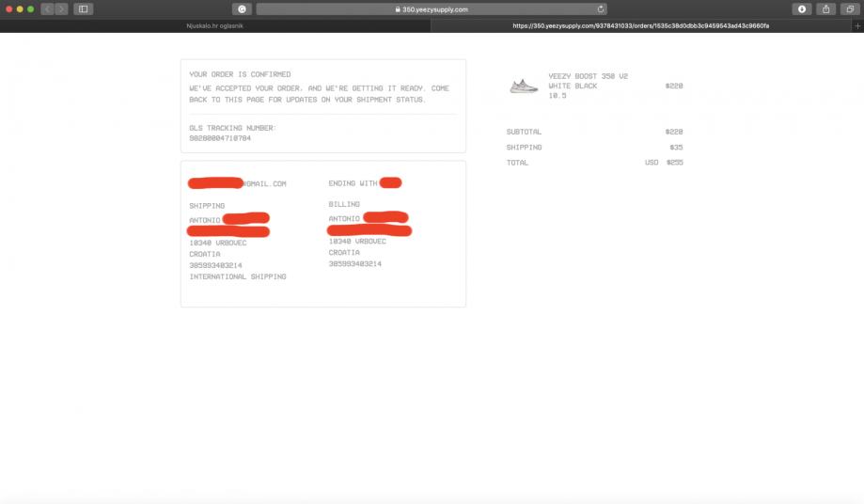This screenshot has width=864, height=504.
Task: Click WHITE BLACK colorway text
Action: [x=573, y=86]
